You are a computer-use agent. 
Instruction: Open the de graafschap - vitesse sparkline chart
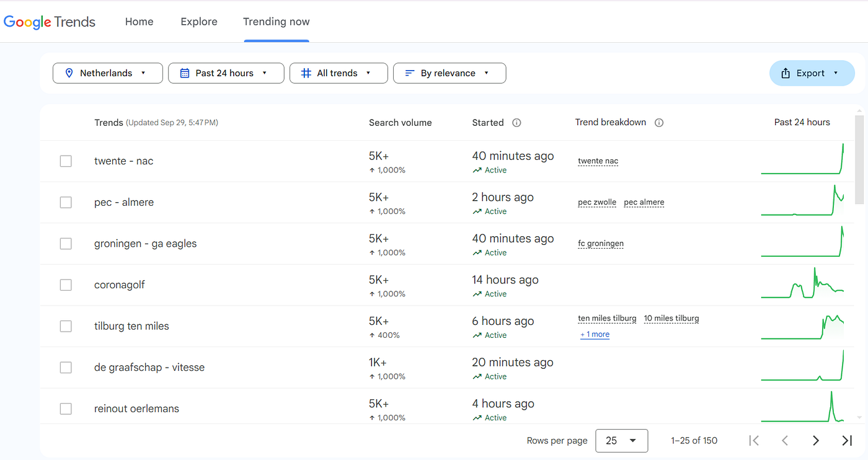802,366
